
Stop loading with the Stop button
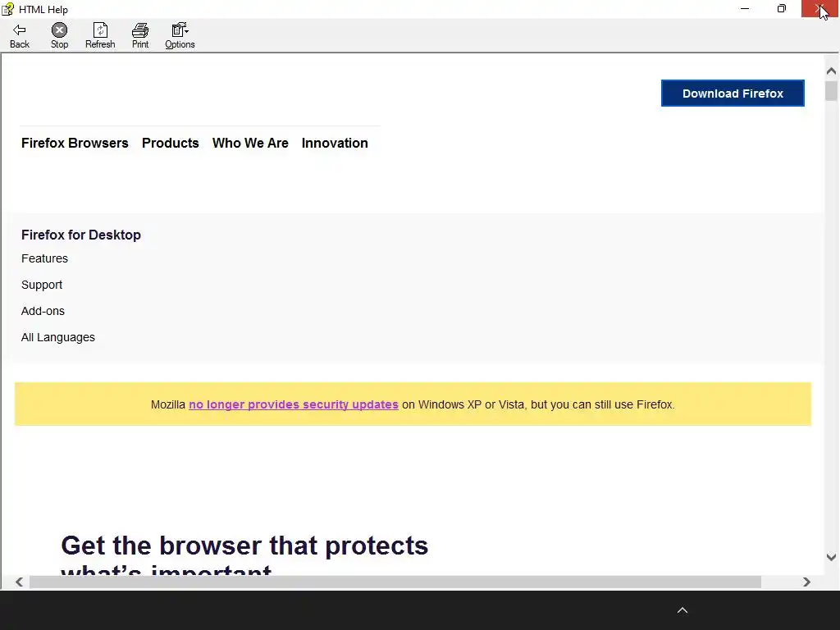(59, 36)
